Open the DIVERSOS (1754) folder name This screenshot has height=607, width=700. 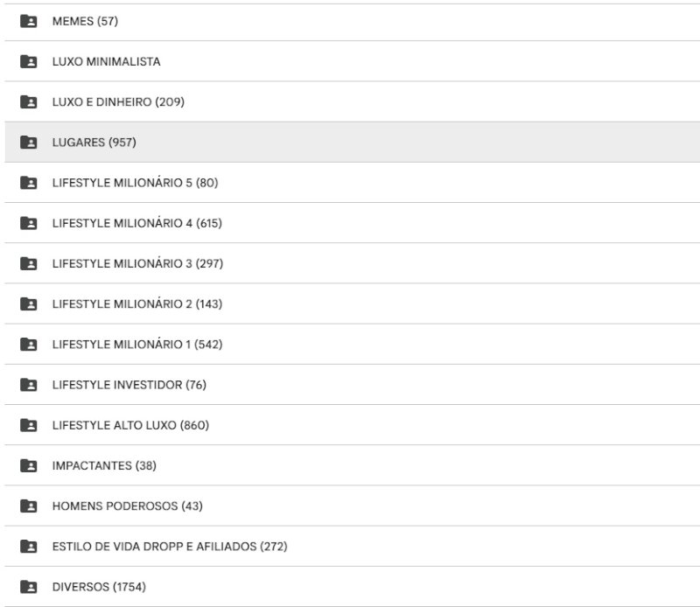tap(99, 587)
